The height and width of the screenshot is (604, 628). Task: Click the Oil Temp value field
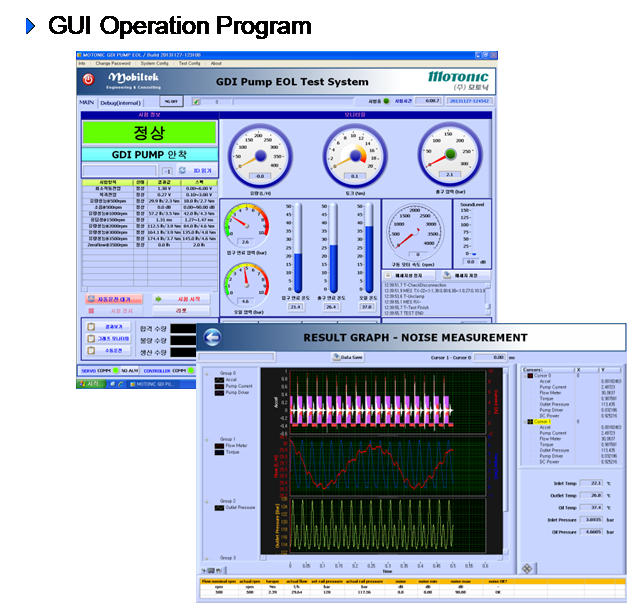coord(592,507)
